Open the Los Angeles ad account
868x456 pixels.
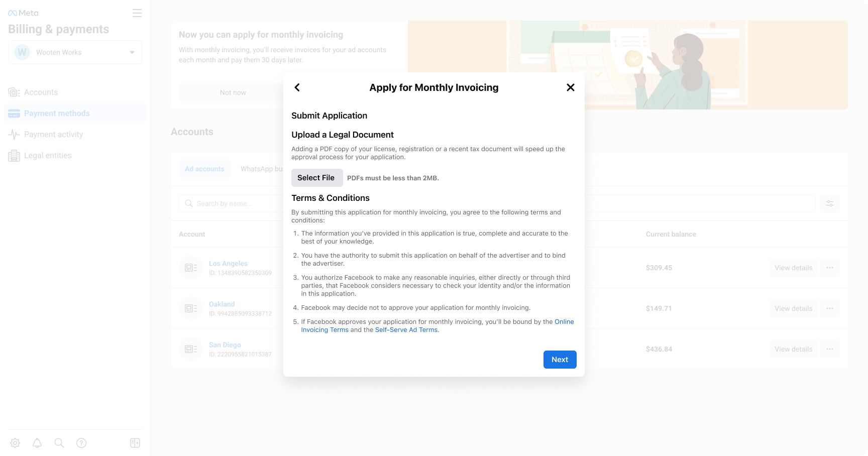pos(228,264)
